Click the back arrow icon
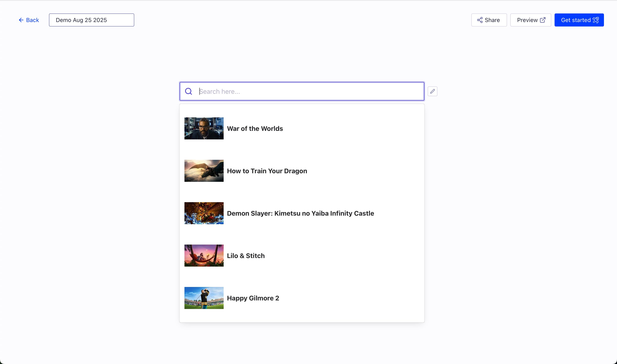617x364 pixels. (x=21, y=20)
